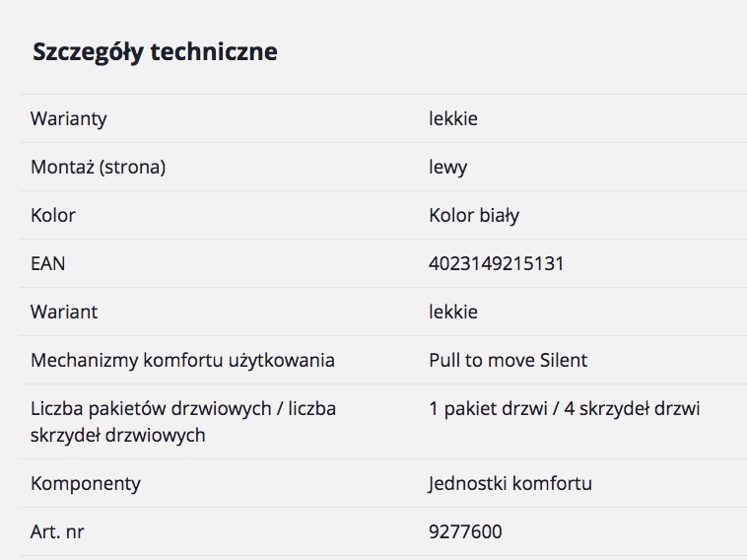This screenshot has width=747, height=560.
Task: Click the 'Montaż (strona)' label
Action: coord(98,168)
